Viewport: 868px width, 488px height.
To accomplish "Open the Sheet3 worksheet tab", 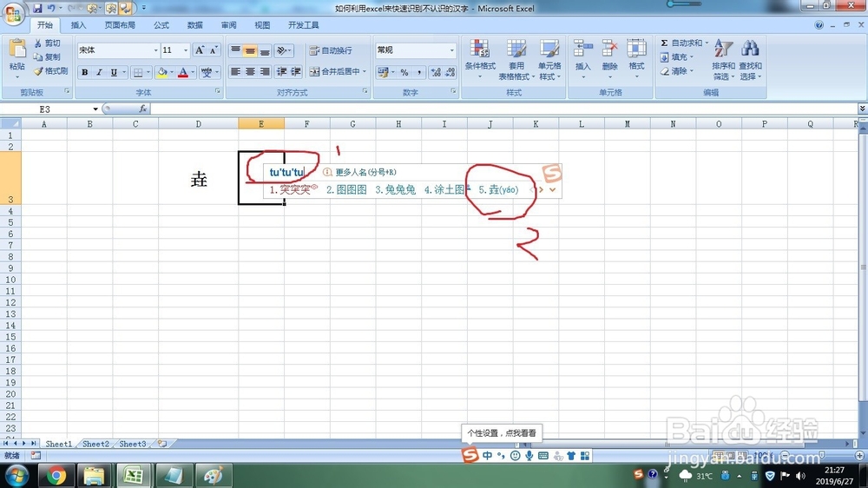I will click(x=132, y=444).
